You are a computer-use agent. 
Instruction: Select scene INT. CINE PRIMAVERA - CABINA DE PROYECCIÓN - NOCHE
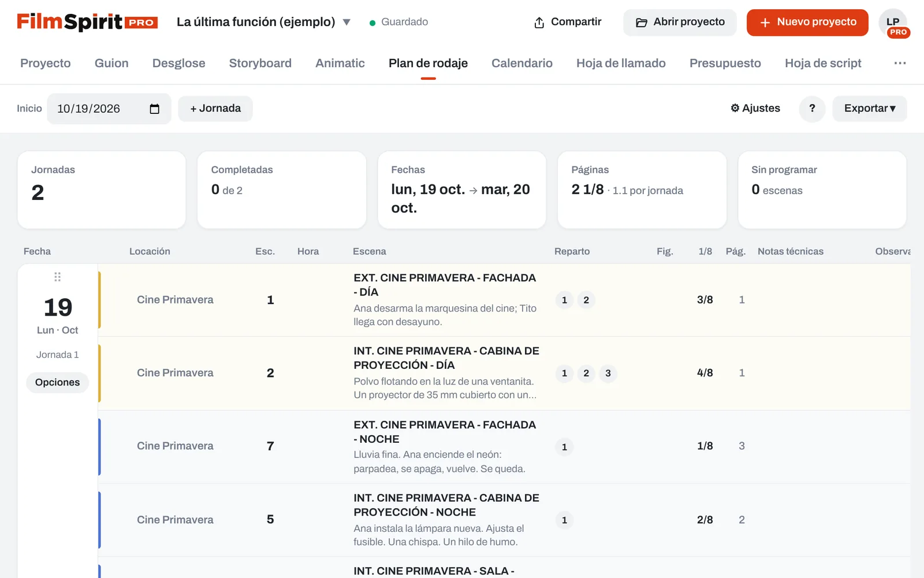click(446, 505)
